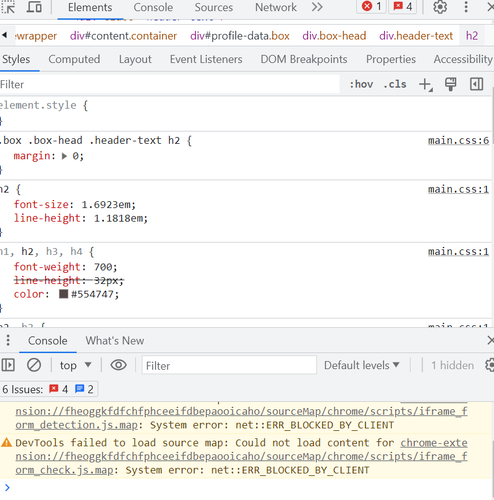Toggle the device toolbar icon
Viewport: 494px width, 500px height.
(34, 7)
